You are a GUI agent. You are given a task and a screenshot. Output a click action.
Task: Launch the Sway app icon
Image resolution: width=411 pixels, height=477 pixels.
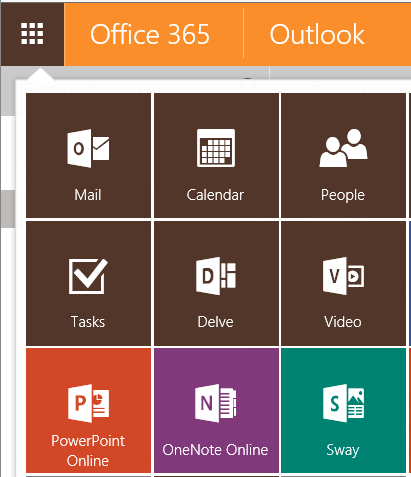343,403
